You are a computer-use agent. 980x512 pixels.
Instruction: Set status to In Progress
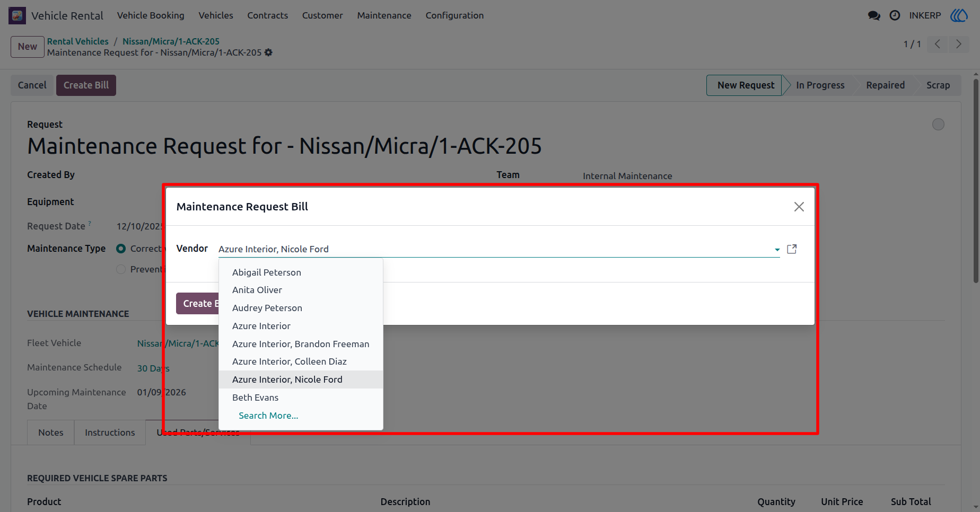tap(820, 85)
